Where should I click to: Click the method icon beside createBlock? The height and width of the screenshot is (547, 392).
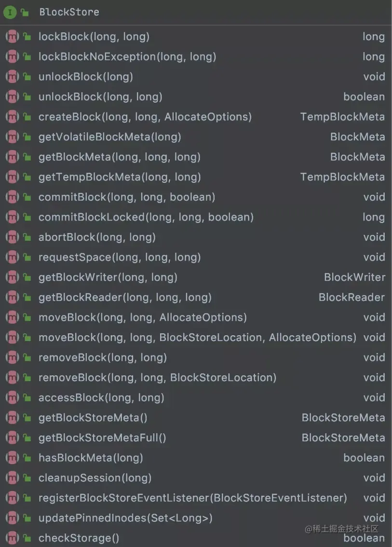click(x=12, y=117)
